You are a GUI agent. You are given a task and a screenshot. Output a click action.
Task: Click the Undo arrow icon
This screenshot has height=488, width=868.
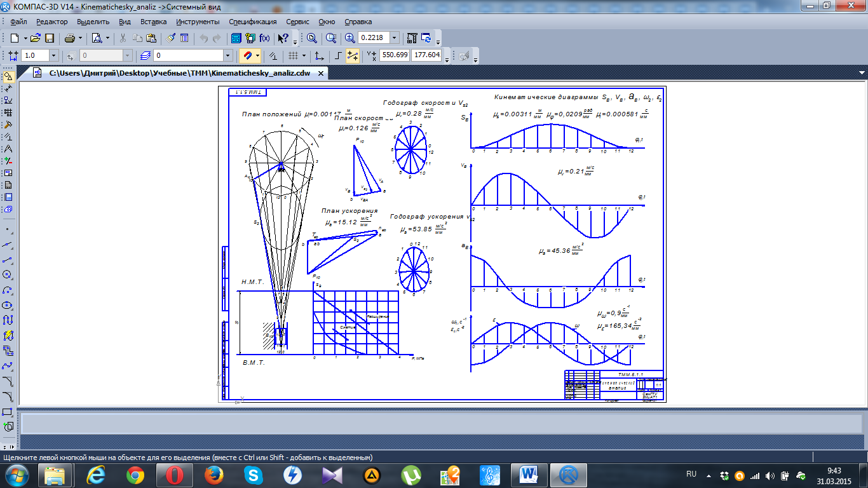(204, 38)
